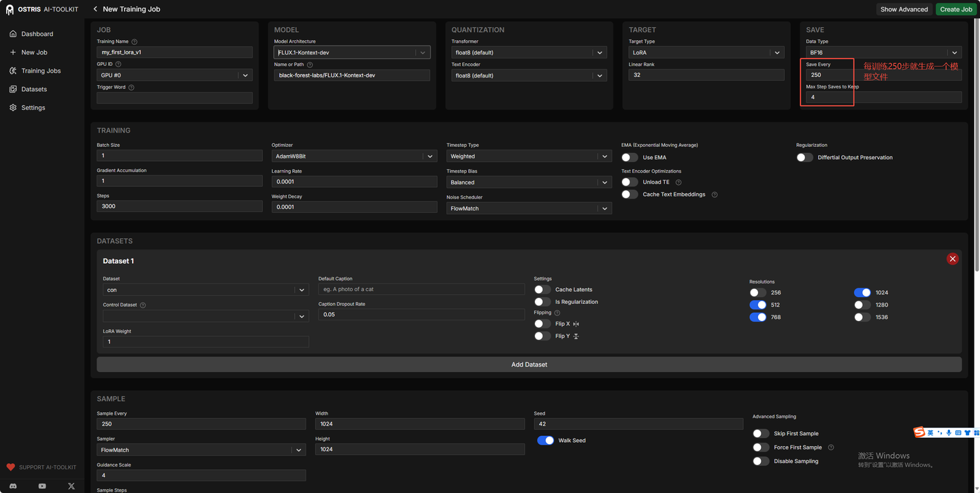
Task: Click the Add Dataset button
Action: click(529, 364)
